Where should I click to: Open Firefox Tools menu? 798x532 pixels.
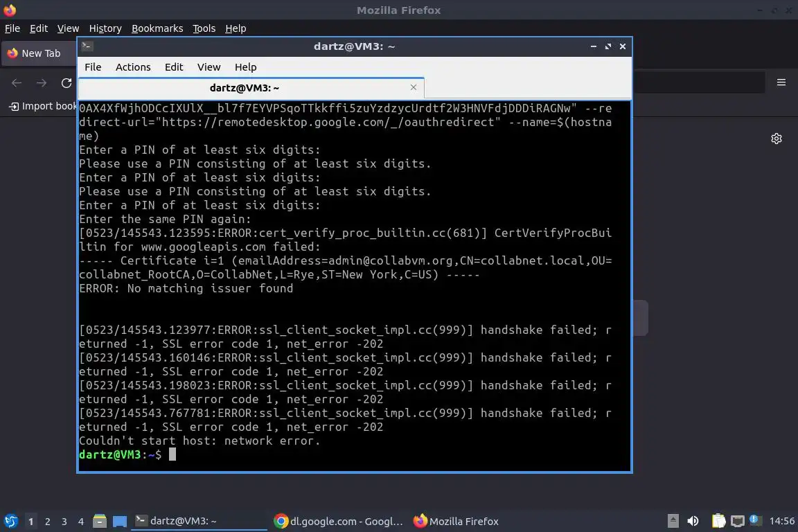coord(204,28)
